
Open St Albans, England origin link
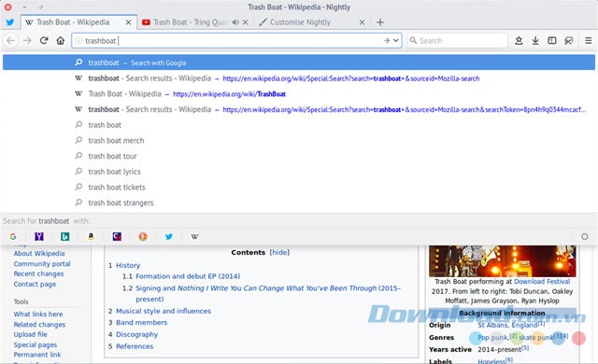pyautogui.click(x=507, y=325)
